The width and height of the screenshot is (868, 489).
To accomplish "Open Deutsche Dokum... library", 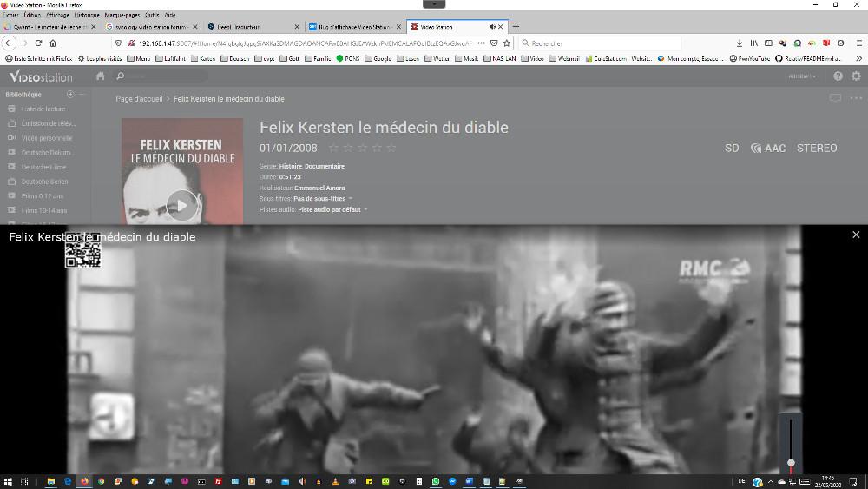I will 46,152.
